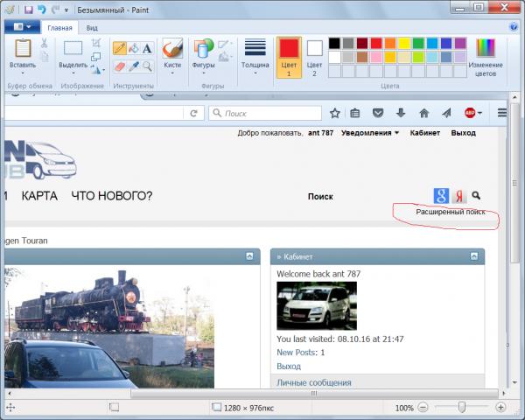Pick the dark gray color swatch
Screen dimensions: 525x420
[x=348, y=43]
